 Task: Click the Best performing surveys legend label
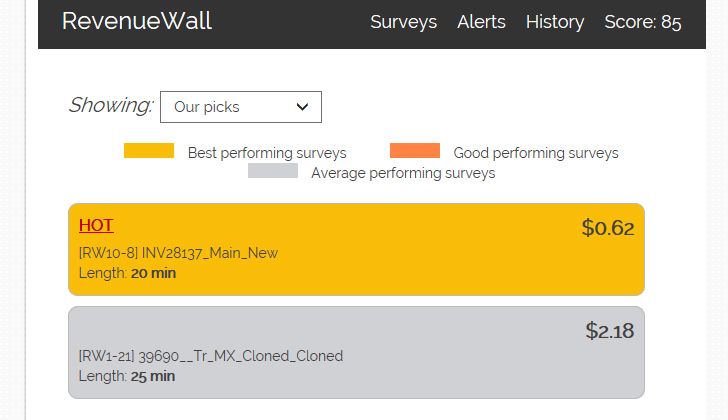pos(267,153)
